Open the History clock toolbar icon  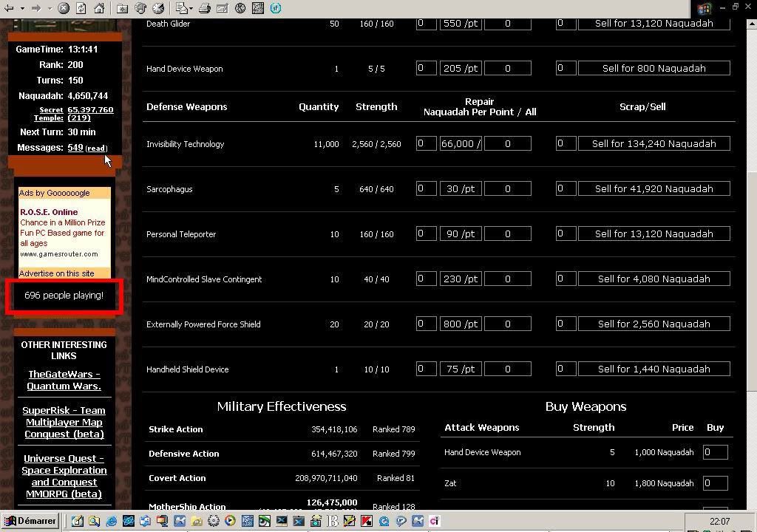tap(158, 8)
